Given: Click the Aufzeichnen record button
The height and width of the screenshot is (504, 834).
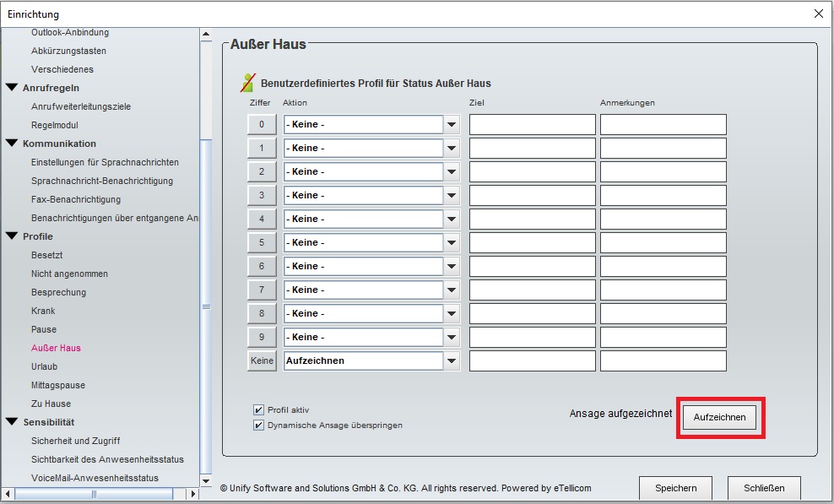Looking at the screenshot, I should pos(719,419).
